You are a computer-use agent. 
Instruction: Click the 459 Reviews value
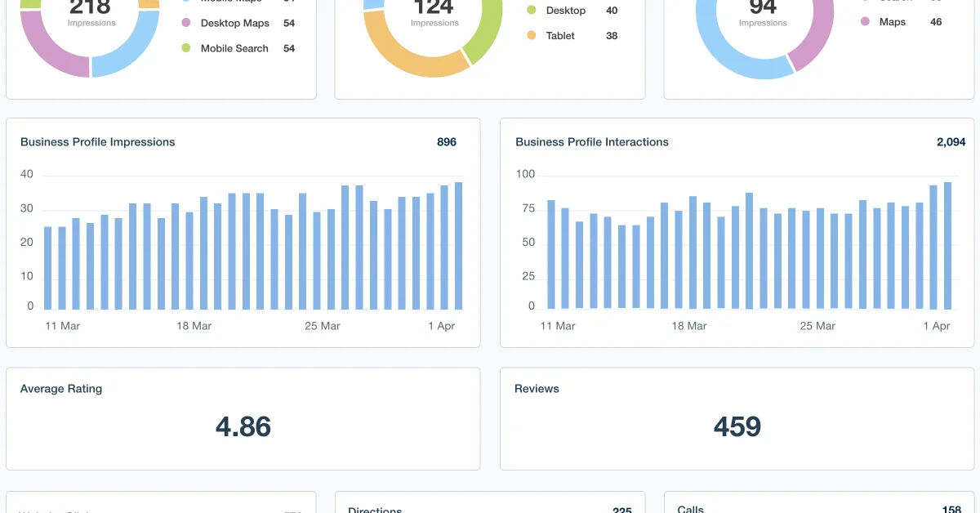737,426
